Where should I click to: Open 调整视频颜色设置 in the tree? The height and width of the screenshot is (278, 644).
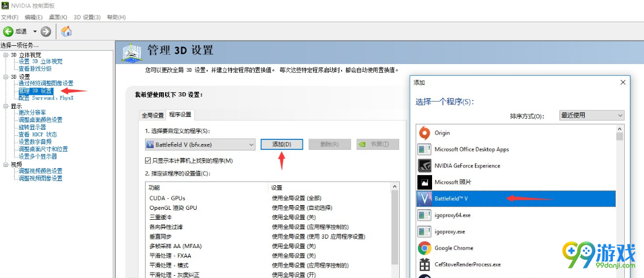coord(41,171)
